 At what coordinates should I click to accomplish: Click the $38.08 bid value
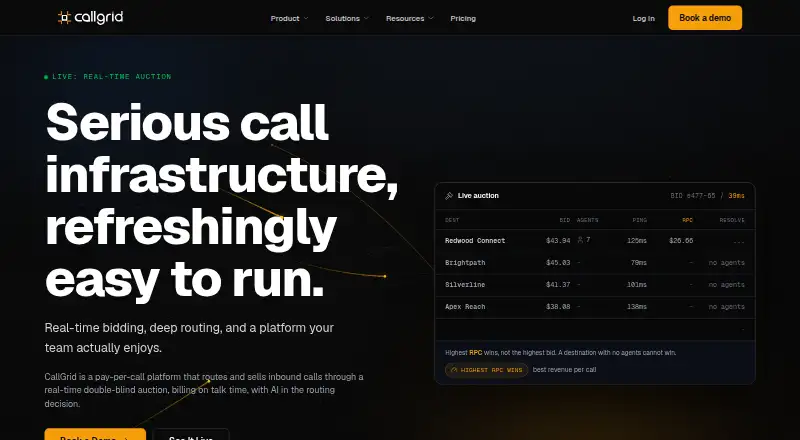pos(558,307)
